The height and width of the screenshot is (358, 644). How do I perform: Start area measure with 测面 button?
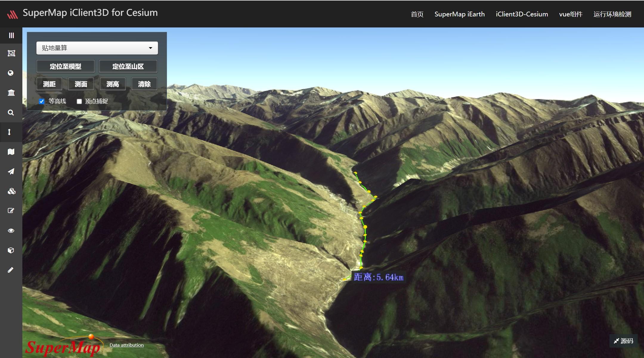tap(81, 84)
